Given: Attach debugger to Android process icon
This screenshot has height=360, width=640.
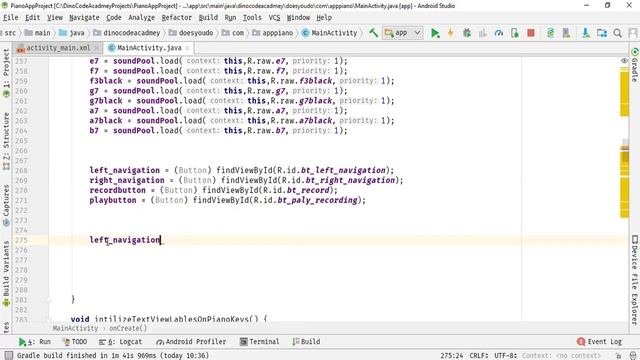Looking at the screenshot, I should click(515, 33).
